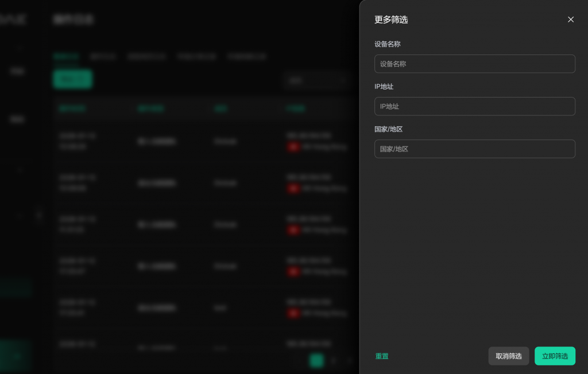Click the IP地址 field label
Image resolution: width=588 pixels, height=374 pixels.
(x=384, y=87)
